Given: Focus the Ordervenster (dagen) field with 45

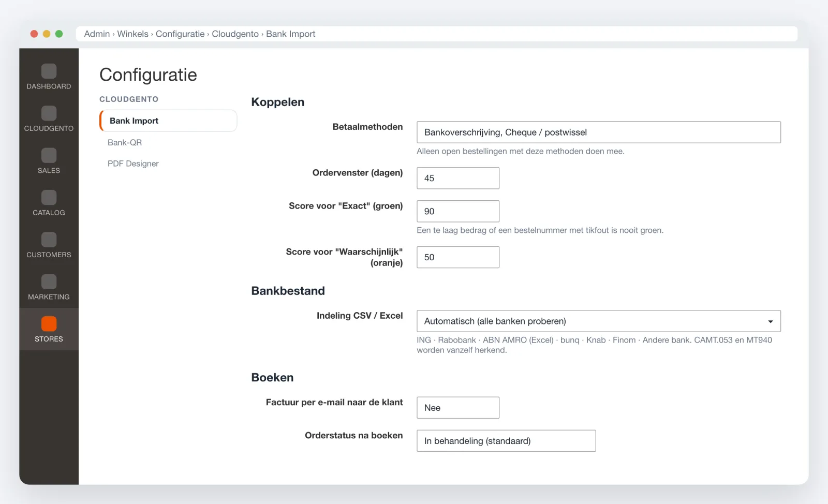Looking at the screenshot, I should [x=458, y=178].
